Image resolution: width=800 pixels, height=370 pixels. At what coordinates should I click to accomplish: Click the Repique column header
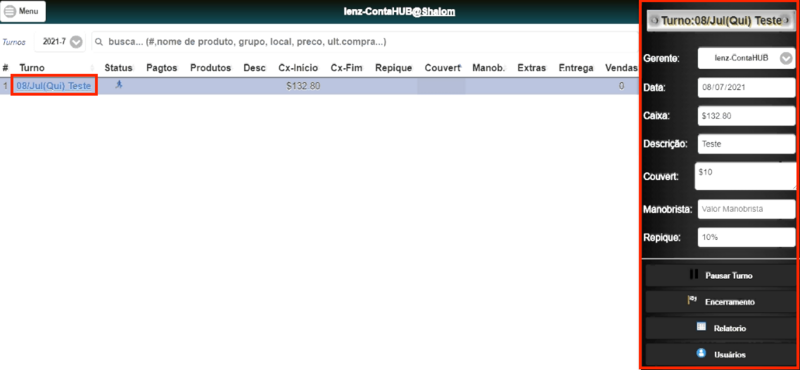[393, 68]
